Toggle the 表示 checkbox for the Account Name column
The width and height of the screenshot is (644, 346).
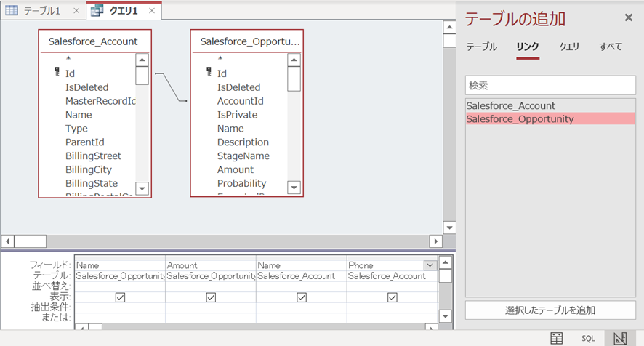(302, 297)
